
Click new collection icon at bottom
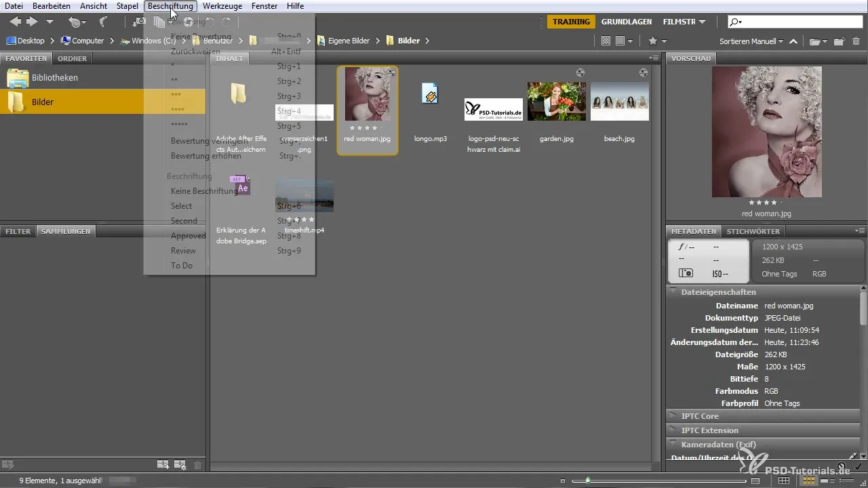[163, 465]
